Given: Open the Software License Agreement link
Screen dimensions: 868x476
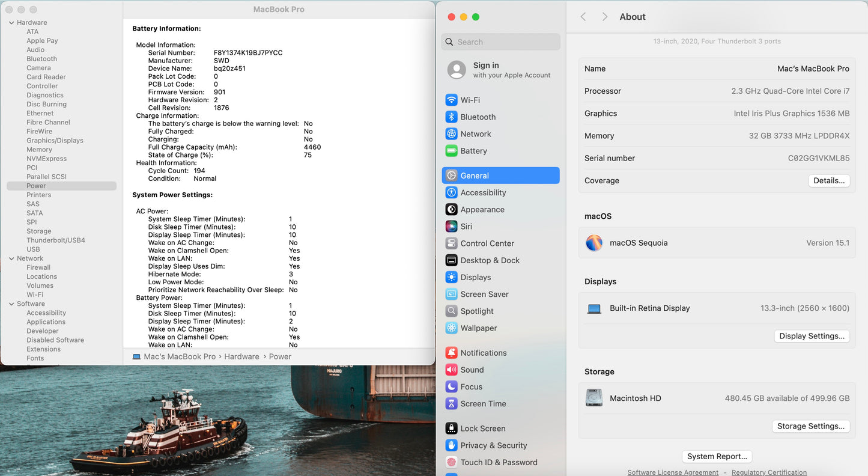Looking at the screenshot, I should (x=672, y=472).
